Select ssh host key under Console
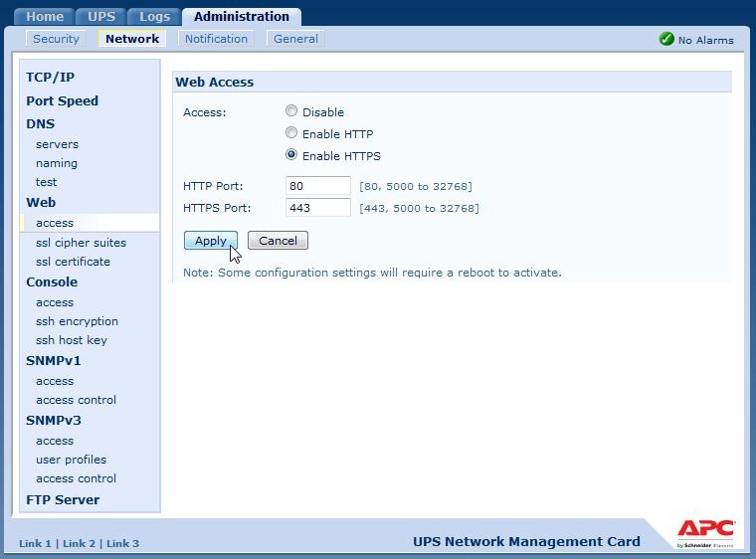The width and height of the screenshot is (756, 559). (x=71, y=340)
